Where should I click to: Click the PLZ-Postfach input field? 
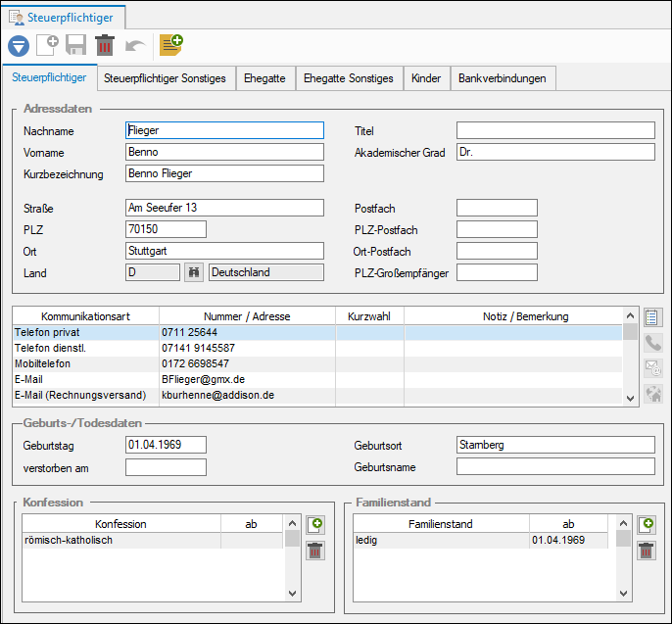point(497,229)
